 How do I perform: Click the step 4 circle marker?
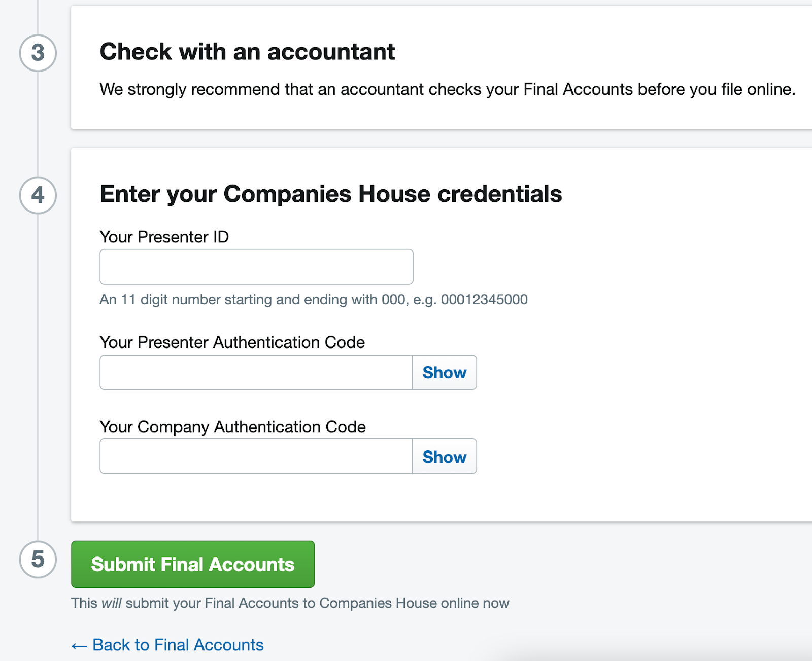[38, 195]
